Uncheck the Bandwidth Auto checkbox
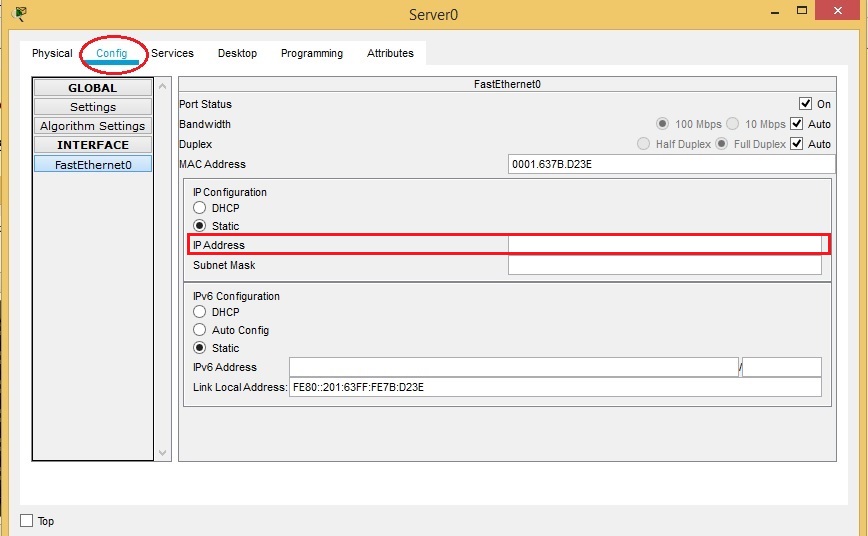The image size is (868, 536). (x=797, y=124)
